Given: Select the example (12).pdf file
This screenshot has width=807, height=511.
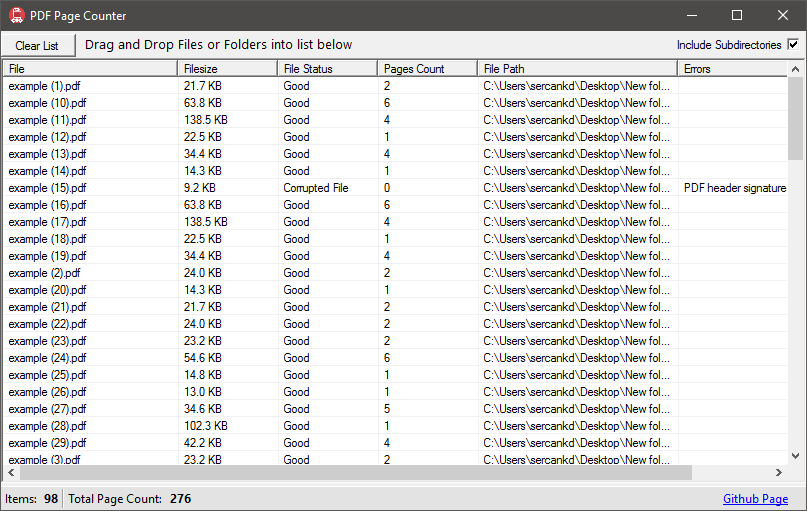Looking at the screenshot, I should (47, 137).
